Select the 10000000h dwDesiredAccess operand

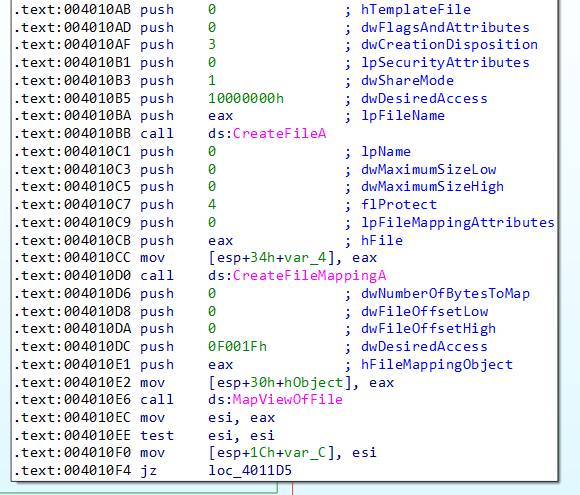click(246, 98)
